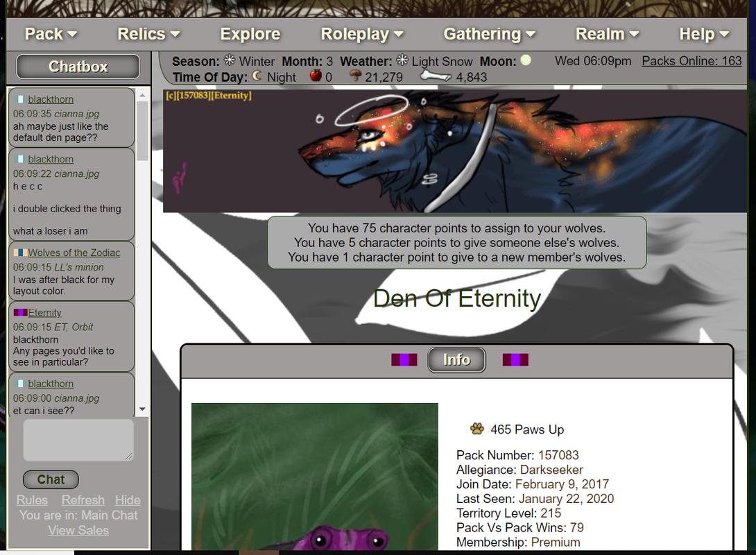
Task: Send message with the Chat button
Action: 51,479
